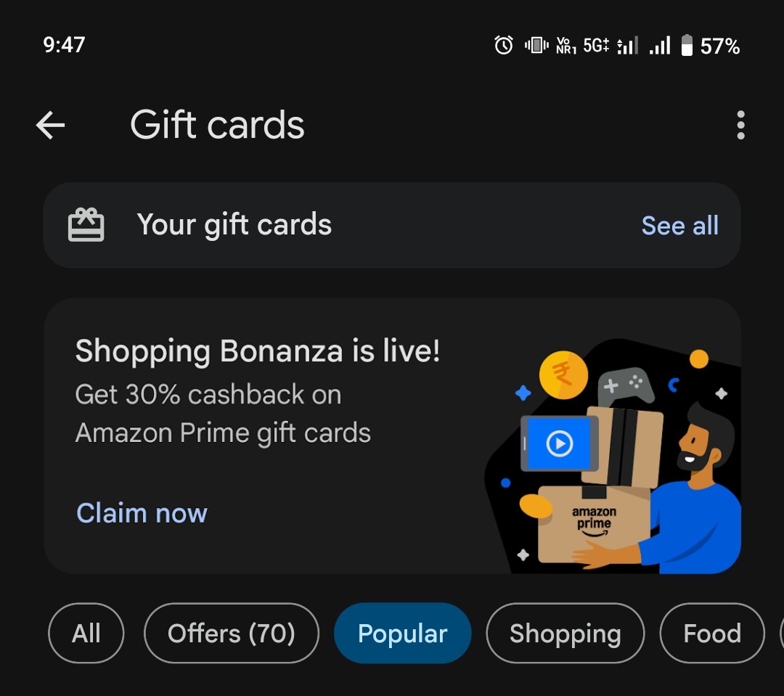Open the Shopping Bonanza is live banner
The height and width of the screenshot is (696, 784).
(x=392, y=435)
